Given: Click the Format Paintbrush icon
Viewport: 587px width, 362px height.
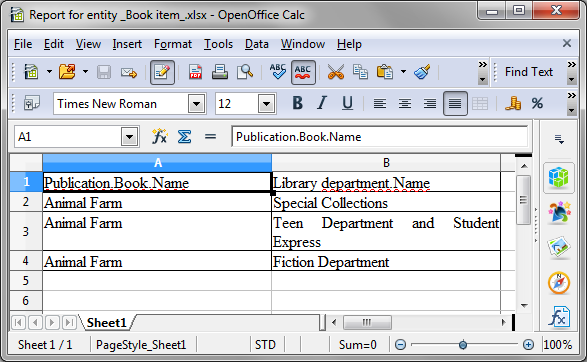Looking at the screenshot, I should (422, 72).
